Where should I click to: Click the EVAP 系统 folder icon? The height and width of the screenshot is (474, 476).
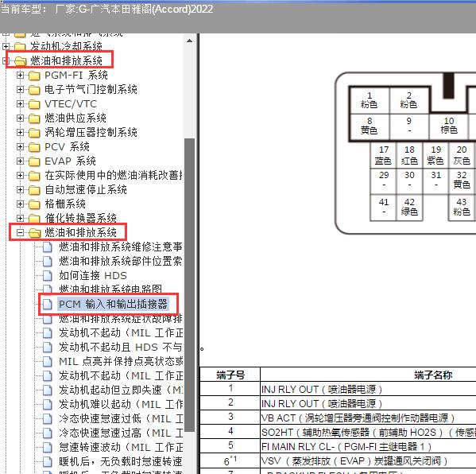click(x=34, y=161)
